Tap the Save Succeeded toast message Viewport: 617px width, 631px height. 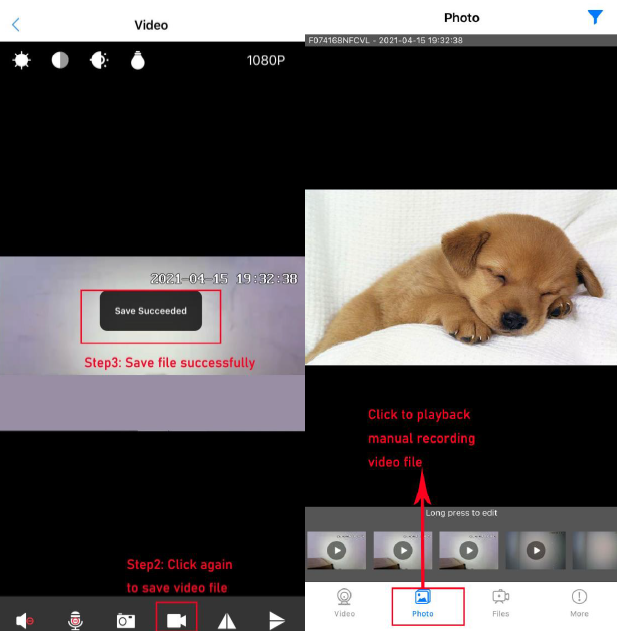[151, 311]
